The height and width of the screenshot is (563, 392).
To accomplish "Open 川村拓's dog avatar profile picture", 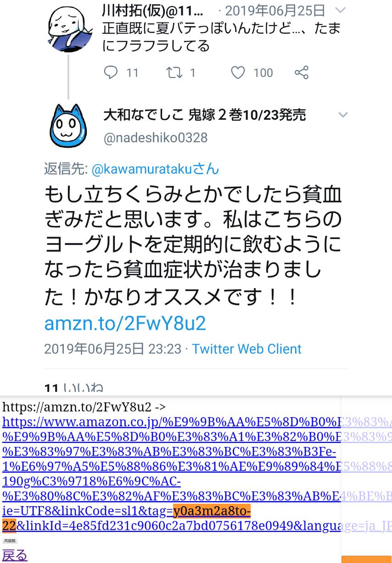I will [69, 28].
